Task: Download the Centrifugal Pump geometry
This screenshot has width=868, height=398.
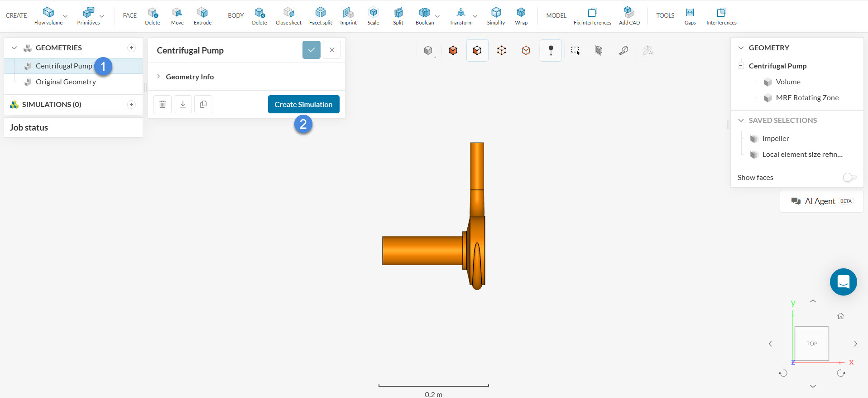Action: click(x=183, y=104)
